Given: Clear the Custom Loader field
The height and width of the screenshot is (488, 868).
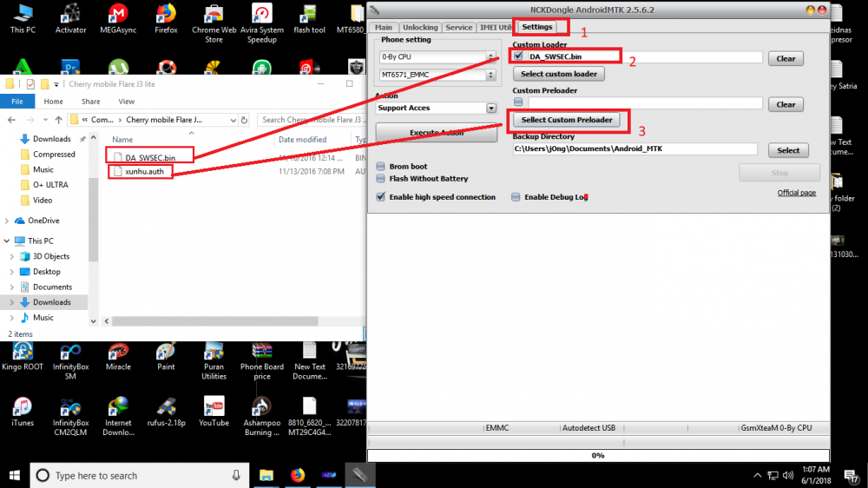Looking at the screenshot, I should click(786, 59).
